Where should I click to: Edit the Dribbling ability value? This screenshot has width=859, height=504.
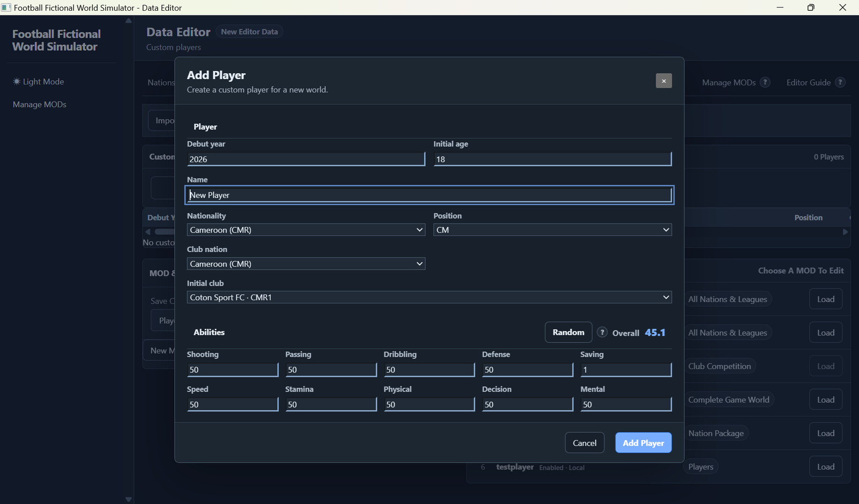click(x=429, y=370)
